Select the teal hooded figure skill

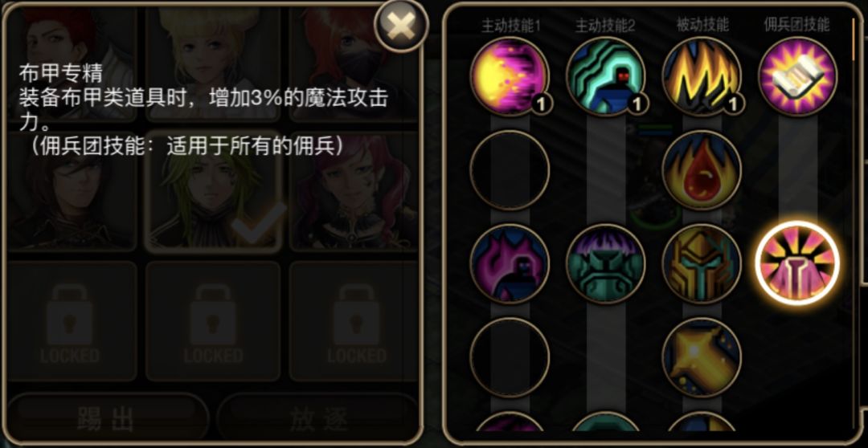pyautogui.click(x=606, y=76)
